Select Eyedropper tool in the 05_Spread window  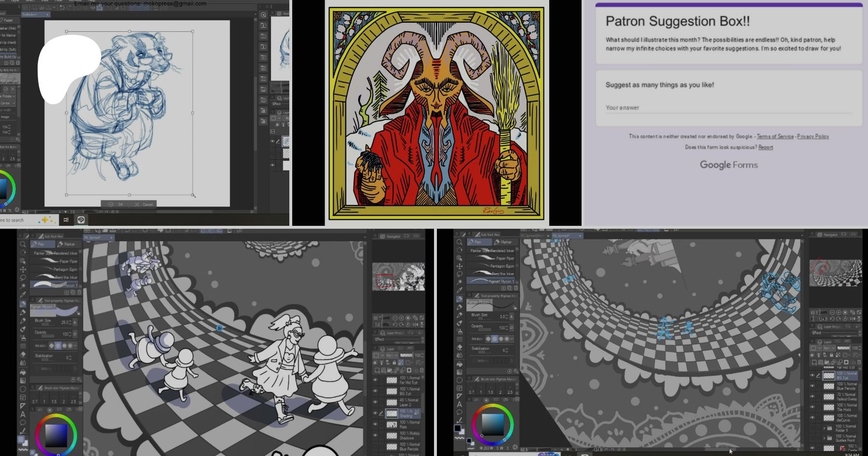[460, 290]
